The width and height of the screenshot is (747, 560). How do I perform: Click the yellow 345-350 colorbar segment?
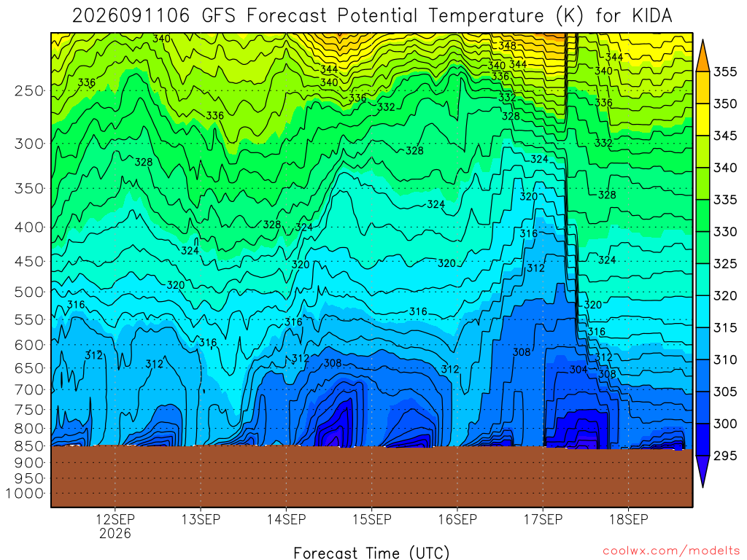(x=703, y=120)
